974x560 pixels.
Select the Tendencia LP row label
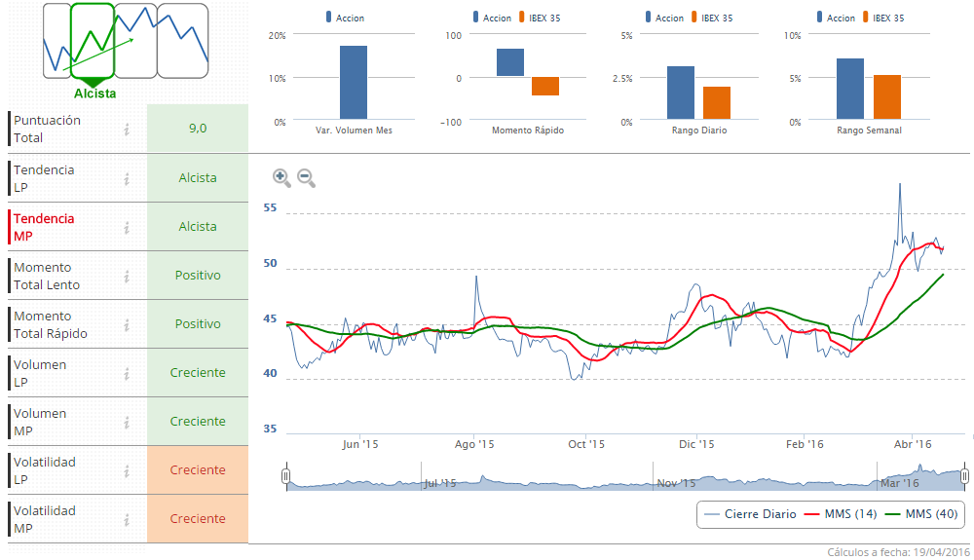44,178
